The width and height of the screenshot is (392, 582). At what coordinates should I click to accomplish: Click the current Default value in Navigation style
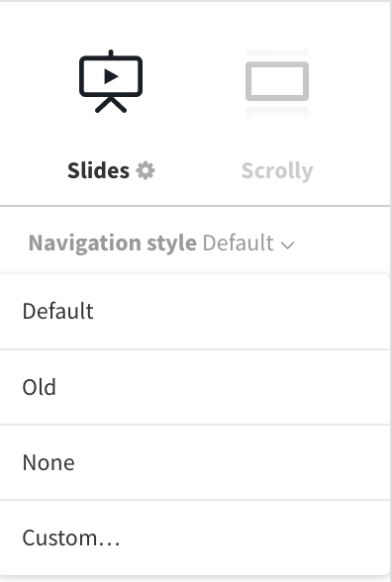238,243
